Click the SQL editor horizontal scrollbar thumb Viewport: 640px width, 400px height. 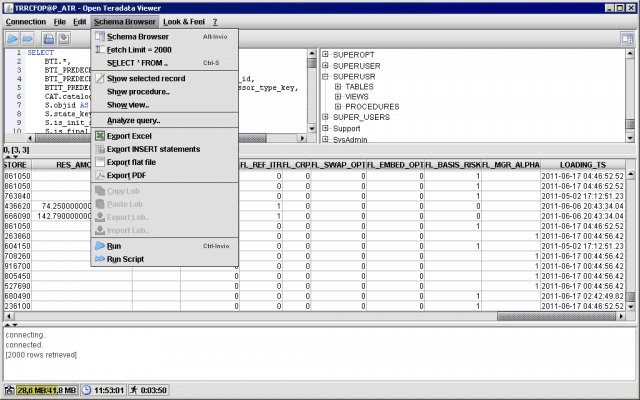pyautogui.click(x=151, y=138)
